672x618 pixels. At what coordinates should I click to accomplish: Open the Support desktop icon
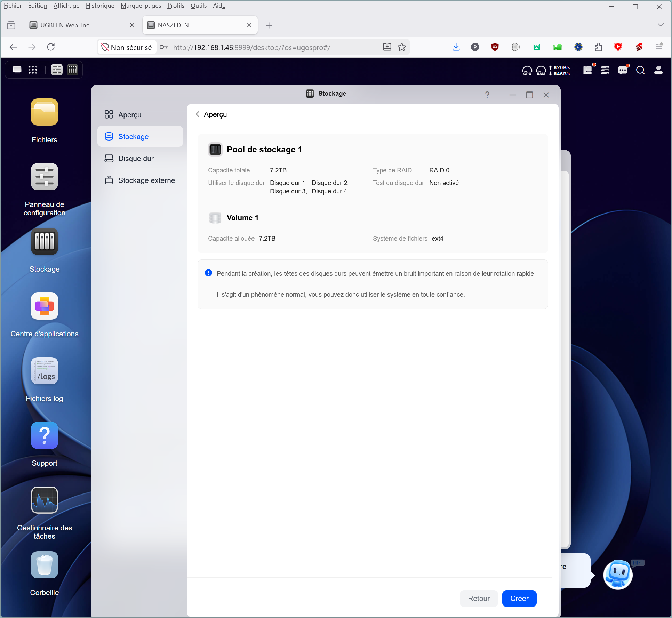point(44,435)
